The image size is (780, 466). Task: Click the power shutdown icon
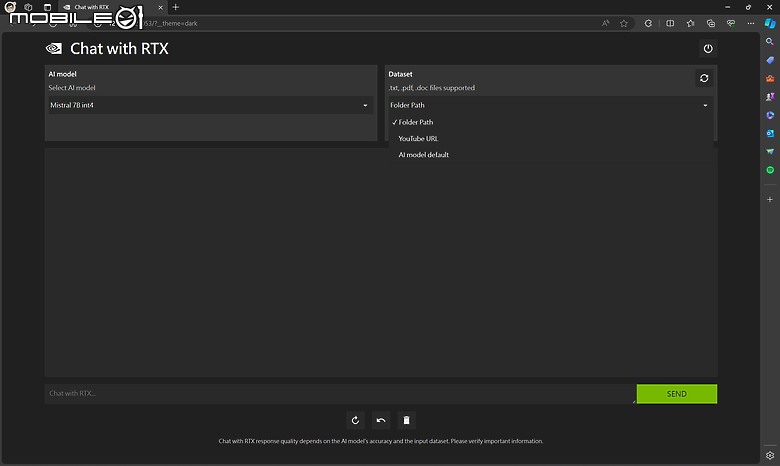[707, 49]
